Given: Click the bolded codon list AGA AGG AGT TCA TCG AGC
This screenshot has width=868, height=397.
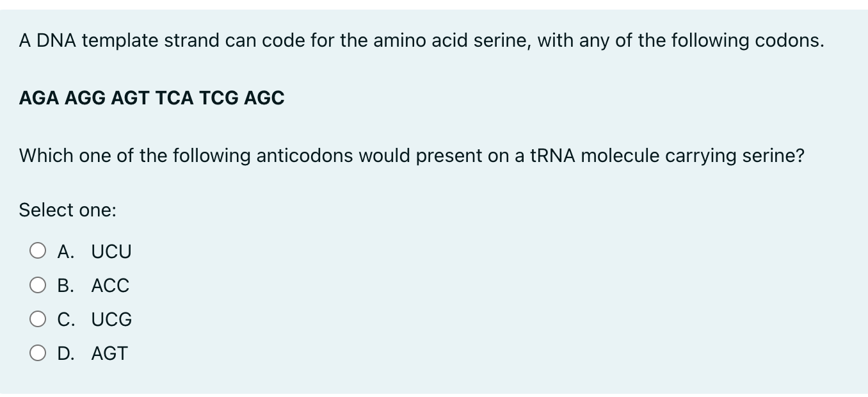Looking at the screenshot, I should coord(152,98).
